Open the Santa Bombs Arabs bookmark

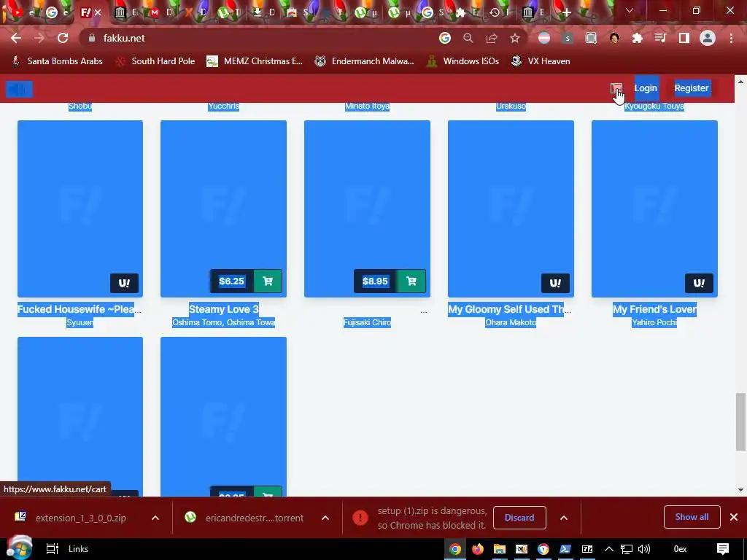coord(57,61)
